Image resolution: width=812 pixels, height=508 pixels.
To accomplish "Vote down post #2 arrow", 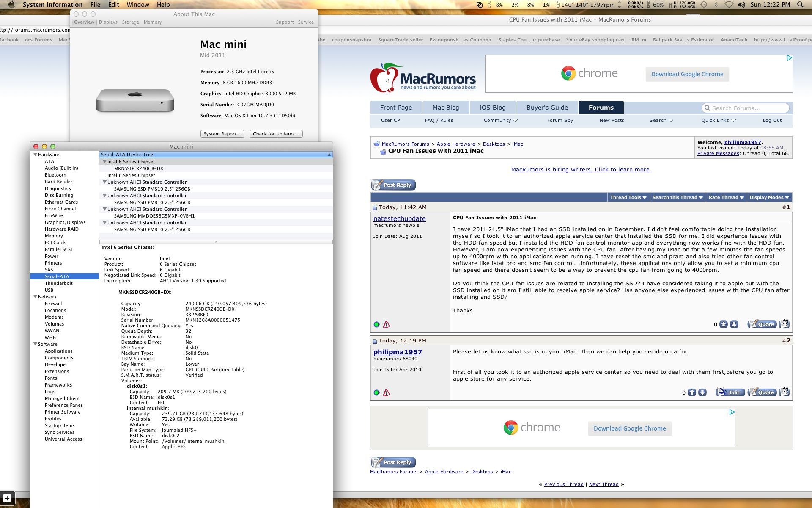I will 702,392.
